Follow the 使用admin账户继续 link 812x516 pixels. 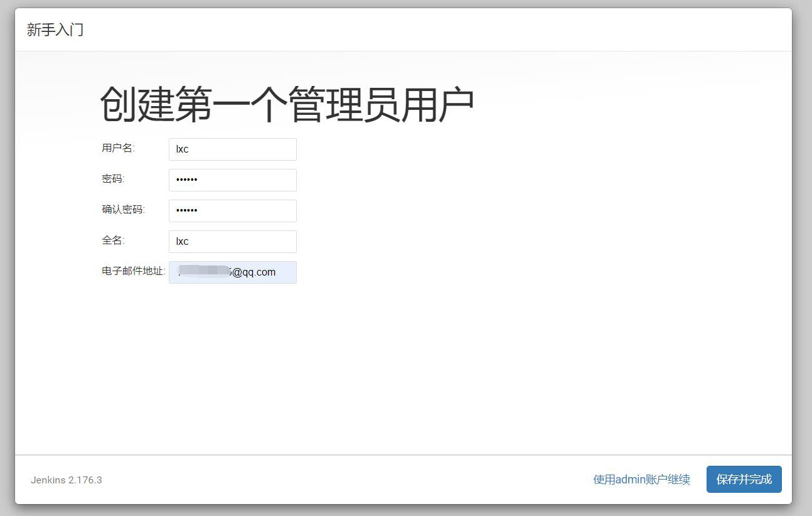tap(641, 480)
